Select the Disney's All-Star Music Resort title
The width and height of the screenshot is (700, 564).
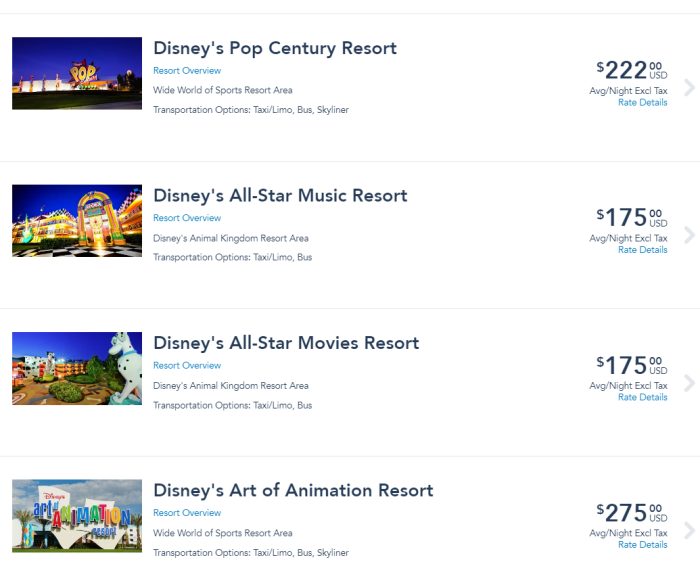click(x=280, y=195)
